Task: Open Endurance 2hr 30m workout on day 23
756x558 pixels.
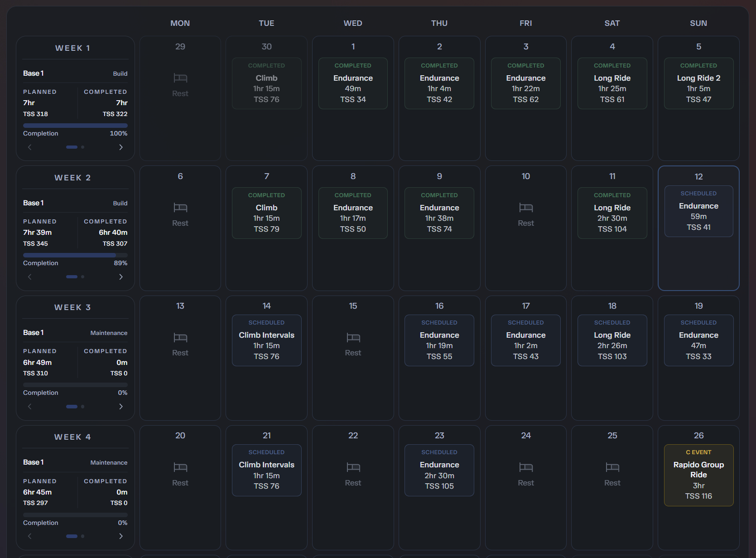Action: (x=439, y=470)
